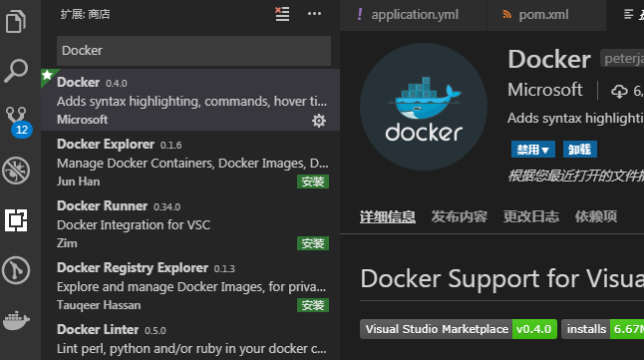Image resolution: width=644 pixels, height=360 pixels.
Task: Clear extensions search results icon
Action: [x=282, y=14]
